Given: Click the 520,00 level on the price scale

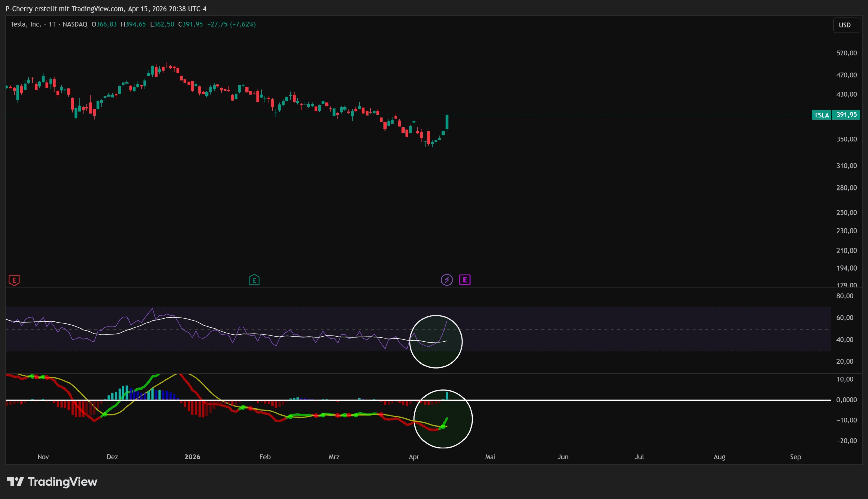Looking at the screenshot, I should pos(846,53).
